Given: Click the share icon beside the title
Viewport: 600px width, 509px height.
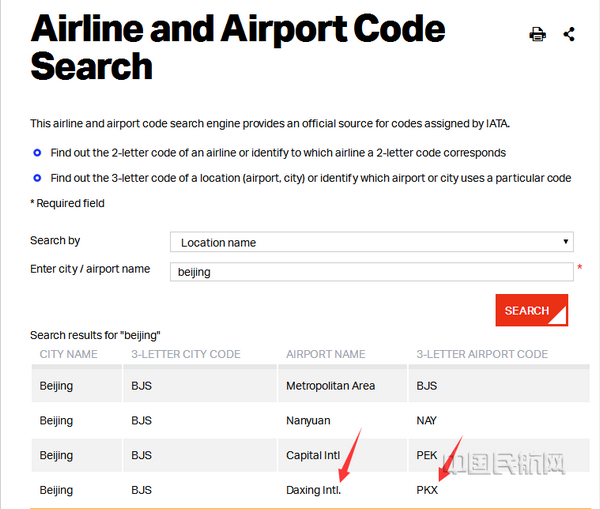Looking at the screenshot, I should tap(569, 34).
